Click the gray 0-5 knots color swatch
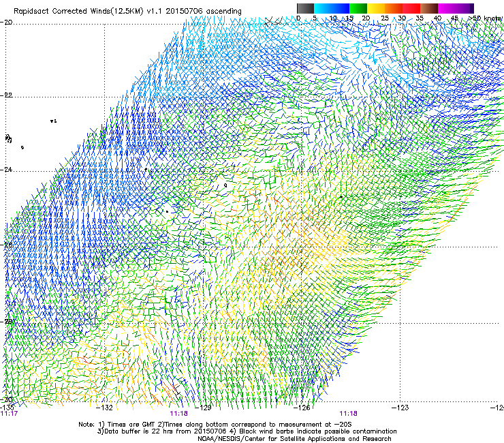Viewport: 504px width, 443px height. pyautogui.click(x=305, y=8)
